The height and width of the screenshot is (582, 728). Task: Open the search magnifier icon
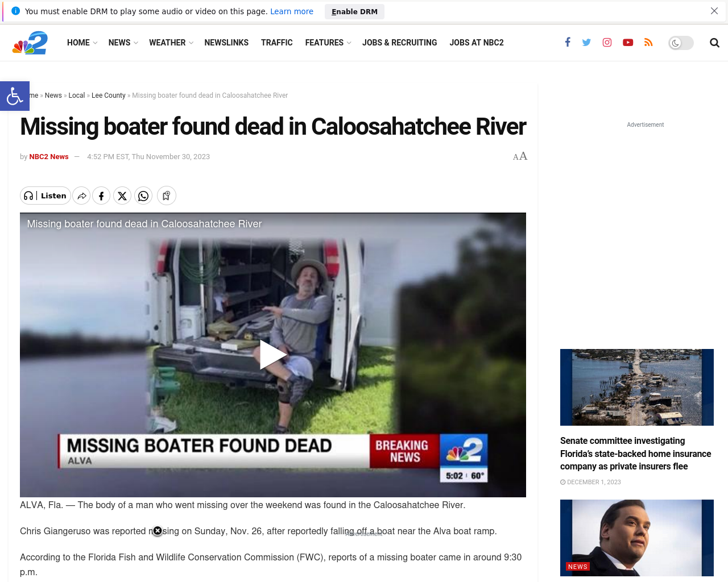pyautogui.click(x=714, y=43)
